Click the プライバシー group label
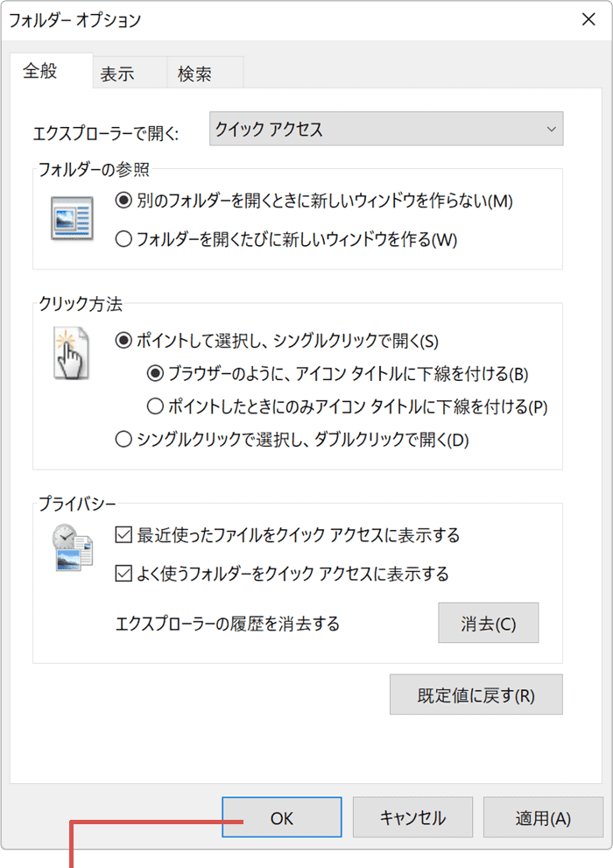Image resolution: width=613 pixels, height=868 pixels. coord(77,504)
